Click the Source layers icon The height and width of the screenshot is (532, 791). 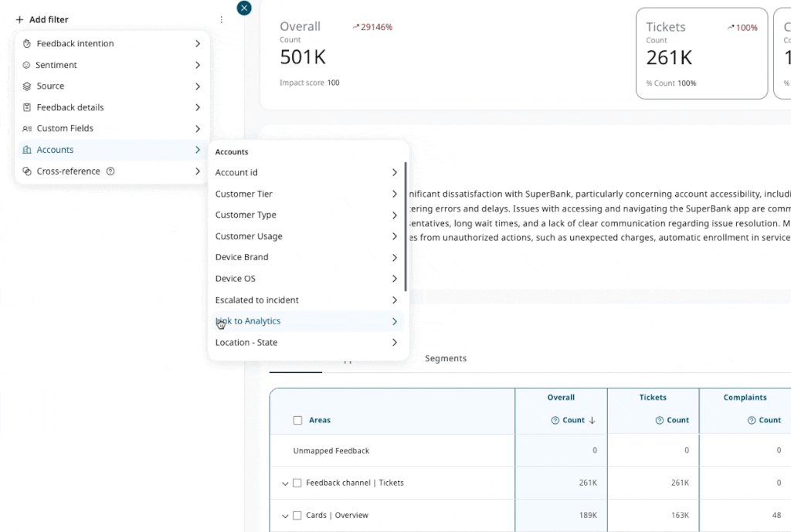point(26,86)
